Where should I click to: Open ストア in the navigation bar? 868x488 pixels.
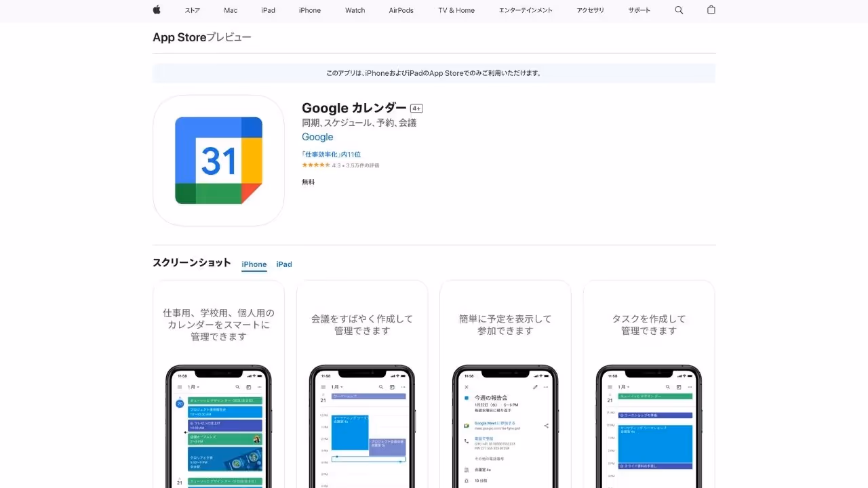pyautogui.click(x=193, y=10)
